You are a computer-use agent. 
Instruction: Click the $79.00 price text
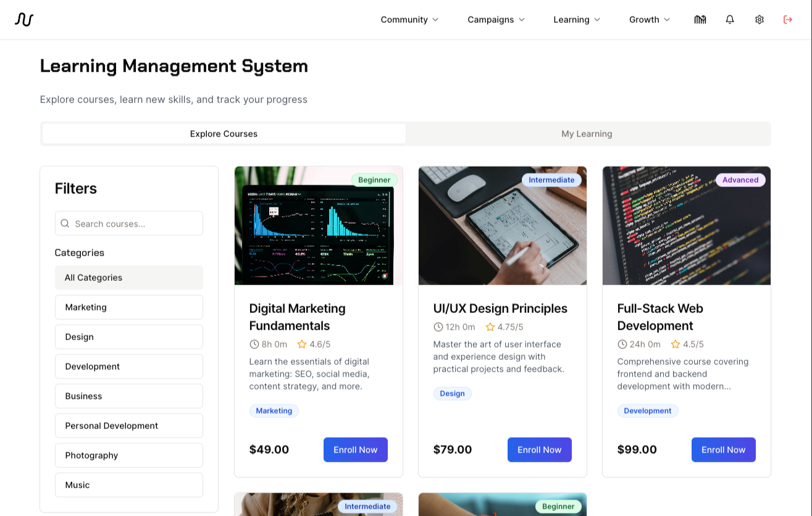pos(453,450)
